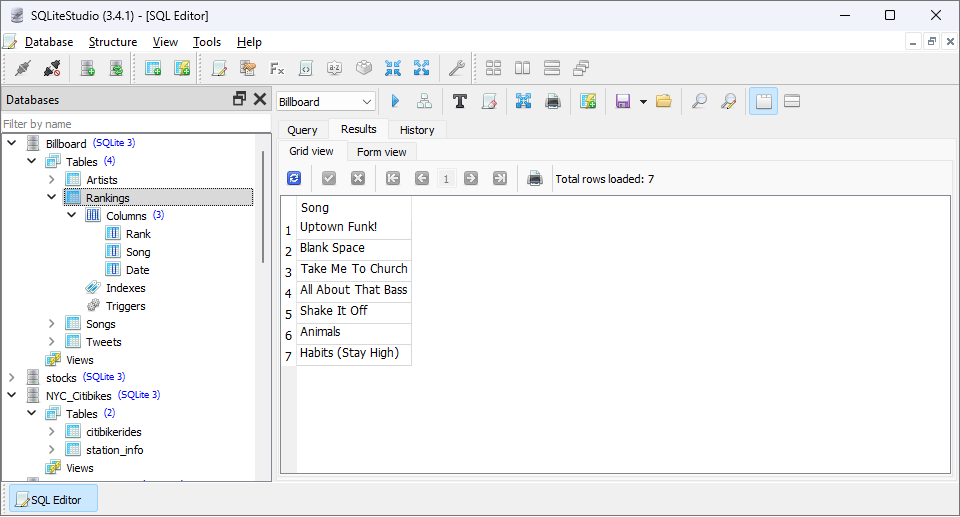Refresh the results grid with blue icon
The height and width of the screenshot is (517, 960).
click(x=294, y=178)
